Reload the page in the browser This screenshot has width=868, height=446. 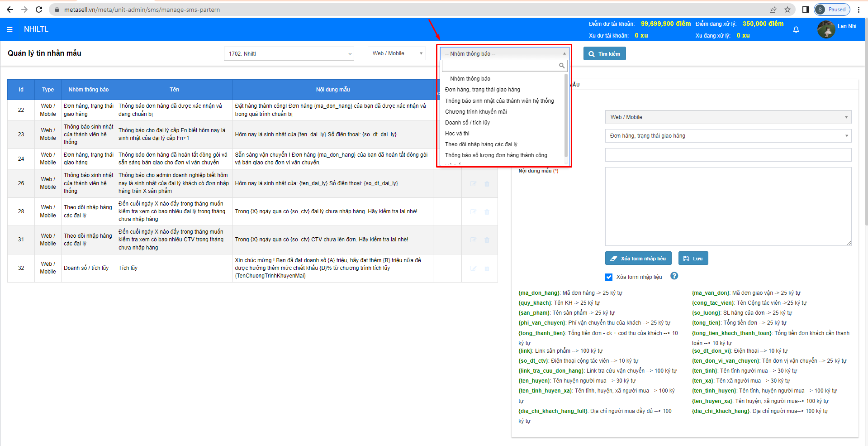pyautogui.click(x=39, y=10)
